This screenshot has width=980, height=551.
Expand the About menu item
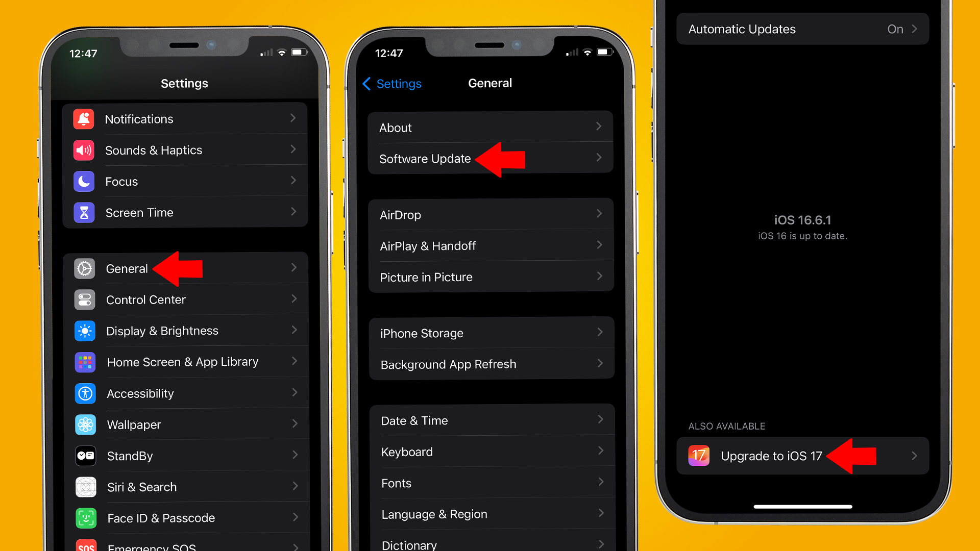pyautogui.click(x=490, y=127)
